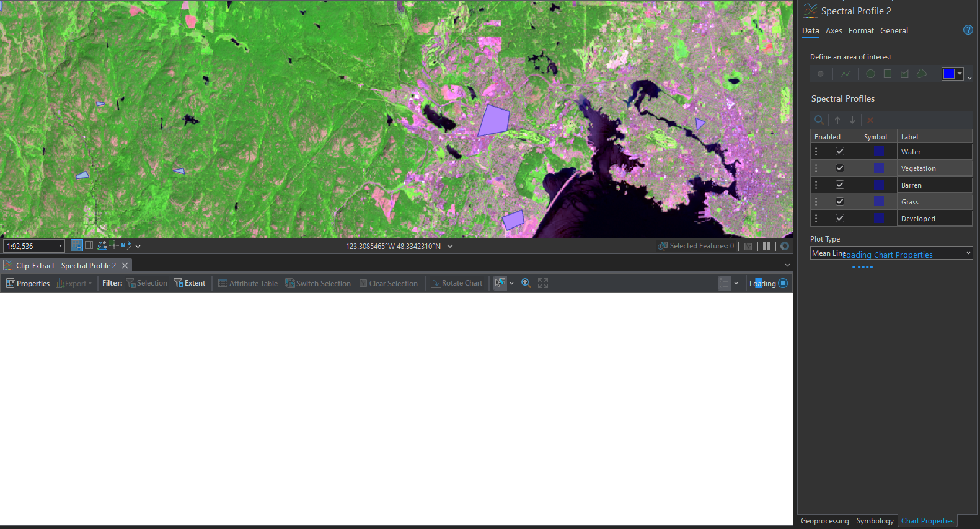Click the help question mark icon
Viewport: 980px width, 529px height.
(968, 30)
